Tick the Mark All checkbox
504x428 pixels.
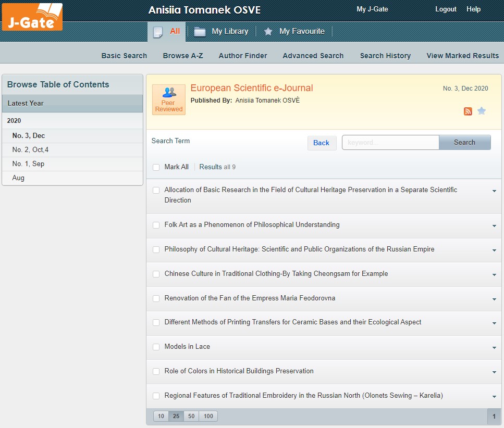(156, 167)
